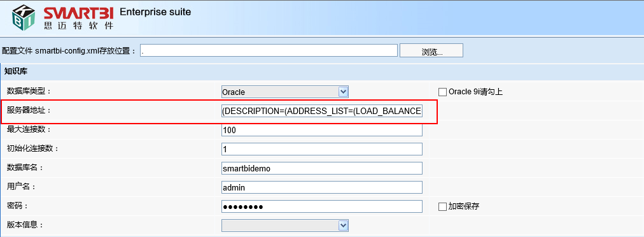
Task: Click the 思迈特软件 company name text
Action: [x=78, y=25]
